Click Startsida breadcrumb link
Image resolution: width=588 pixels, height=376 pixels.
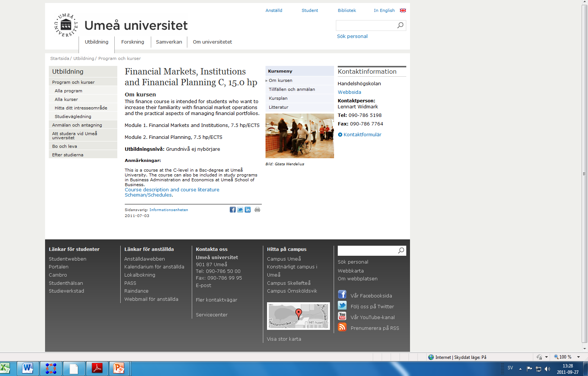[60, 58]
